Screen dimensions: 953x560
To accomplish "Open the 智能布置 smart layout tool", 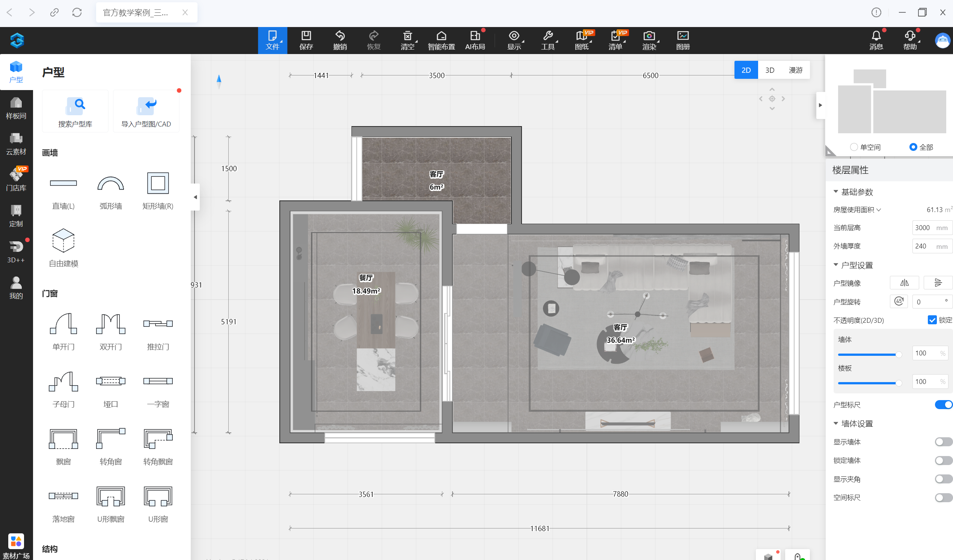I will point(441,36).
